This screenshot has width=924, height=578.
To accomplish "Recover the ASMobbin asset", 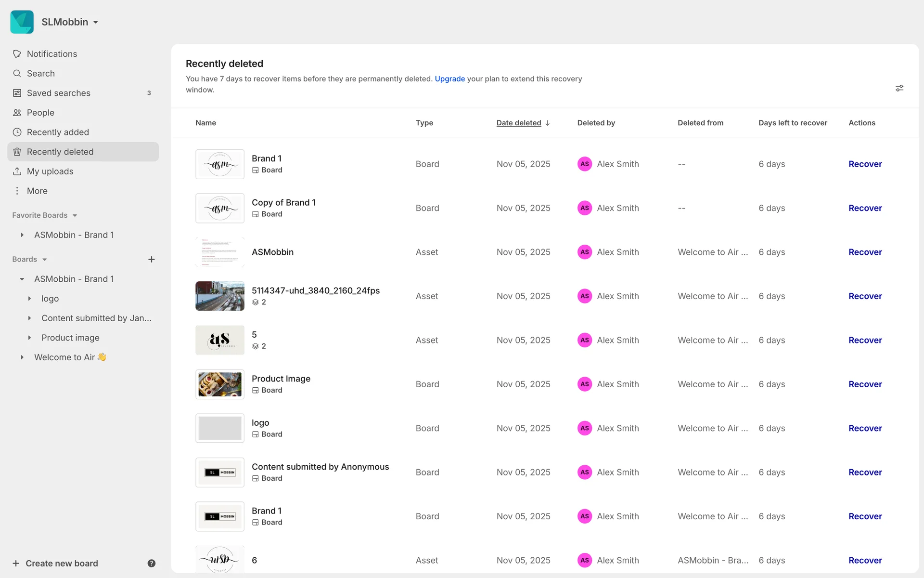I will [x=865, y=252].
